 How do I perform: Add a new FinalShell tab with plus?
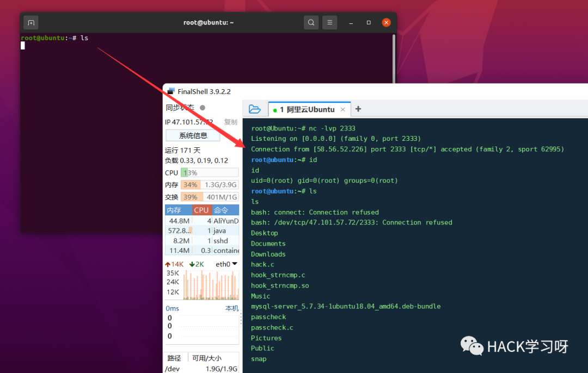point(358,109)
